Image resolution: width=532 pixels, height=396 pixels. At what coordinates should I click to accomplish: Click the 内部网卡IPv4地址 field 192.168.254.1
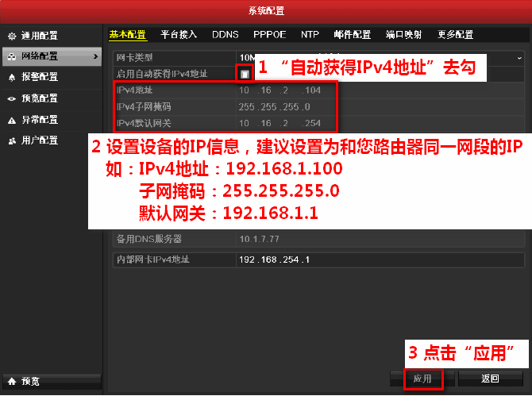[x=380, y=260]
